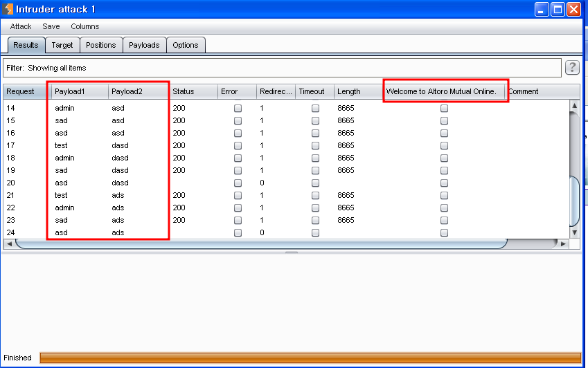Maximize the Intruder attack window
Viewport: 588px width, 368px height.
pos(558,10)
